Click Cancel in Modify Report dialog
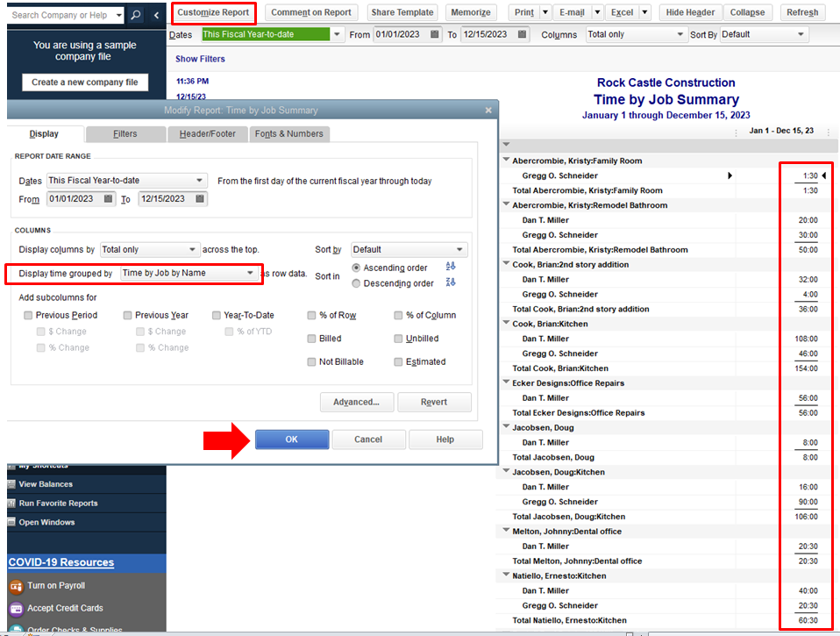The image size is (840, 636). point(368,439)
